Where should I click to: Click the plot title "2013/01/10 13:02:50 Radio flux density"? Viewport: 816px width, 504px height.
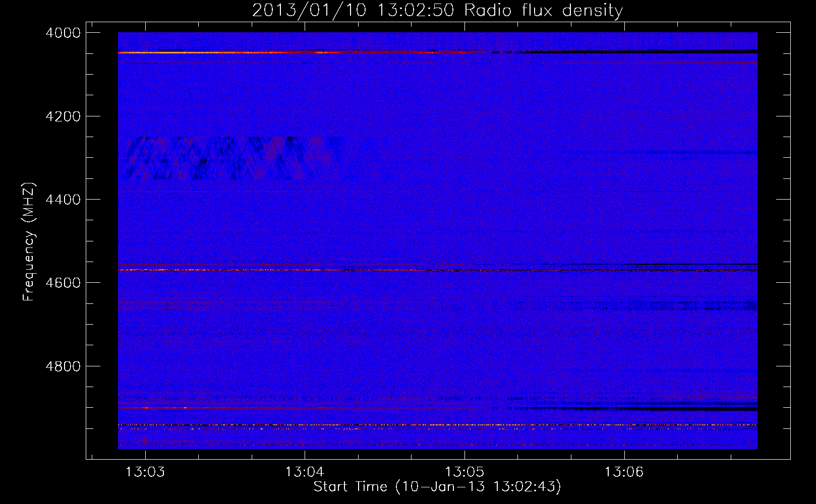pyautogui.click(x=437, y=10)
